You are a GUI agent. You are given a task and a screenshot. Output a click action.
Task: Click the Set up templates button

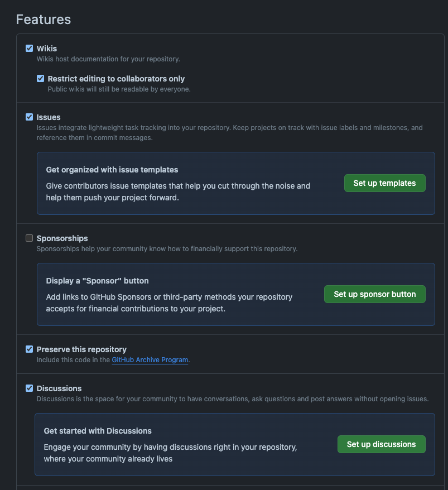point(384,183)
